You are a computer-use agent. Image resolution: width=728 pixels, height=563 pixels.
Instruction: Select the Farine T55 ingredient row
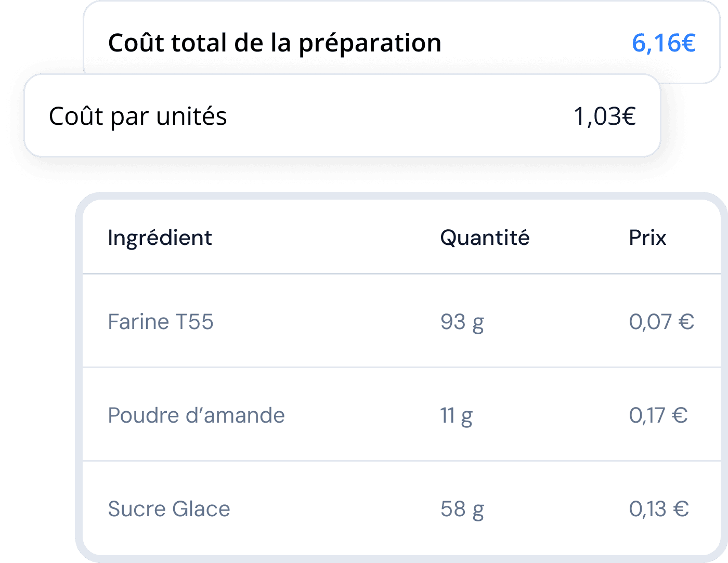(400, 321)
